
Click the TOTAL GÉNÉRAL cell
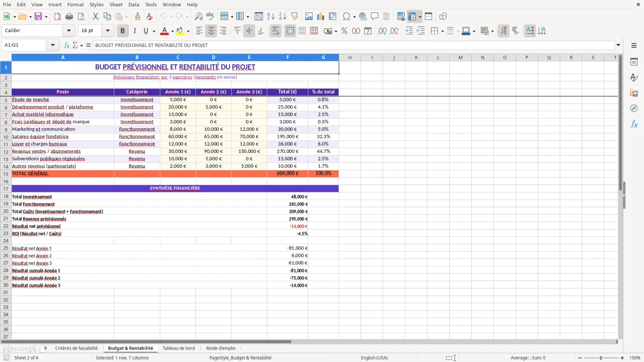[x=63, y=174]
